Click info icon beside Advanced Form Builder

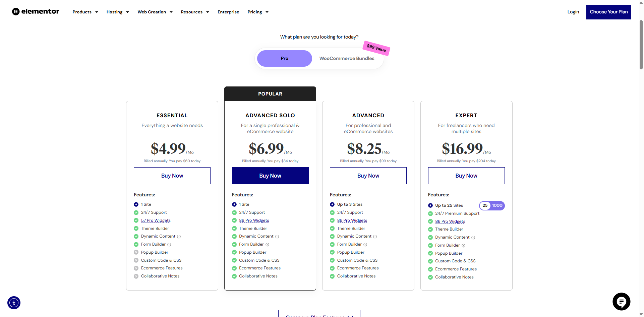click(365, 245)
